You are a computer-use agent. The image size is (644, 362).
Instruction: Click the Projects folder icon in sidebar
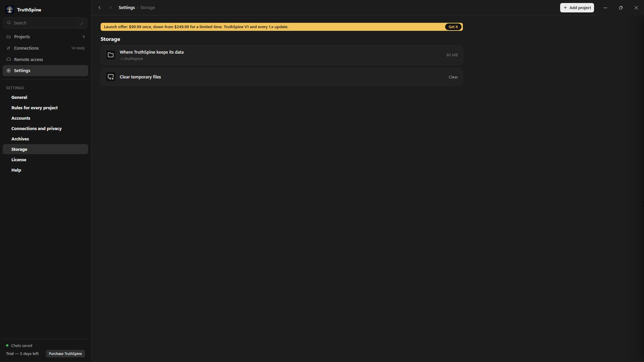[x=8, y=37]
